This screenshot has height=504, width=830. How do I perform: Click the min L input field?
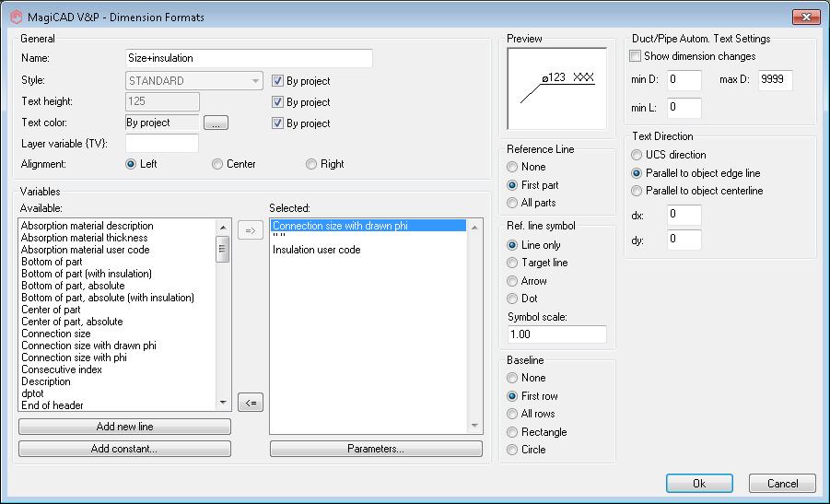pyautogui.click(x=684, y=108)
